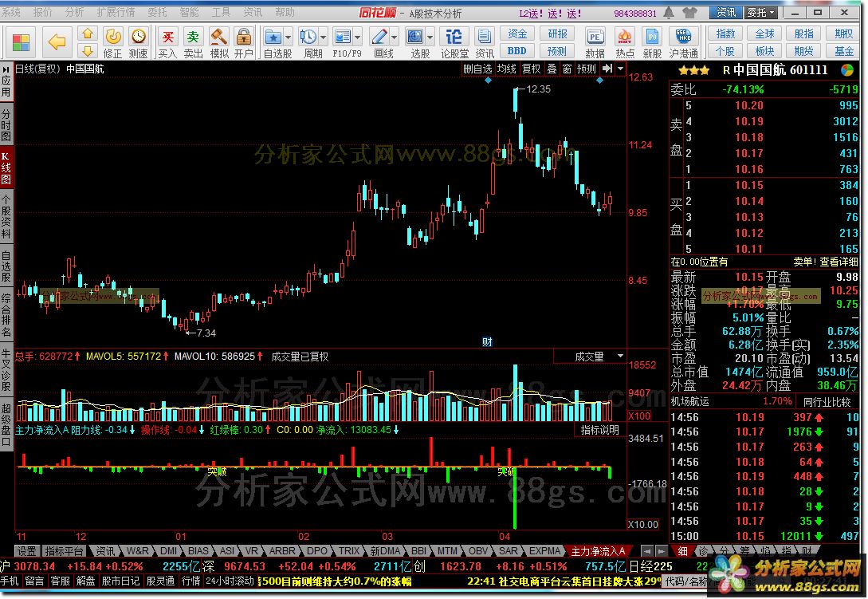The width and height of the screenshot is (868, 599).
Task: Toggle the 均线 moving average display
Action: pos(506,69)
